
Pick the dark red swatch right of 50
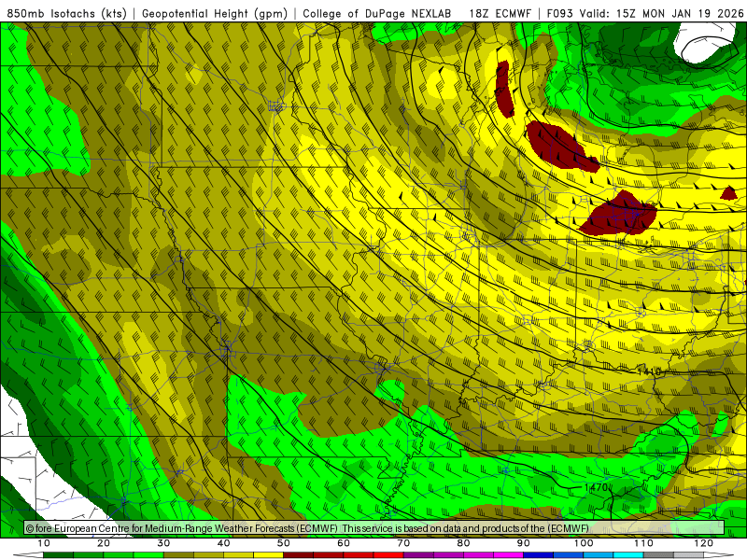pyautogui.click(x=298, y=555)
